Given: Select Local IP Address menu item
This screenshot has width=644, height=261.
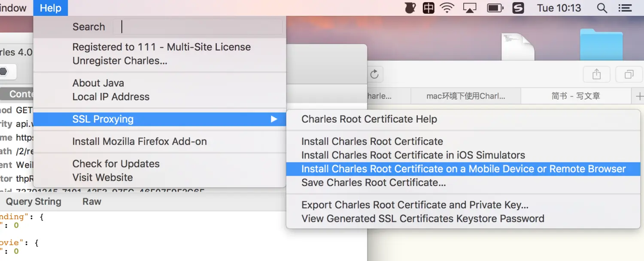Looking at the screenshot, I should 111,97.
